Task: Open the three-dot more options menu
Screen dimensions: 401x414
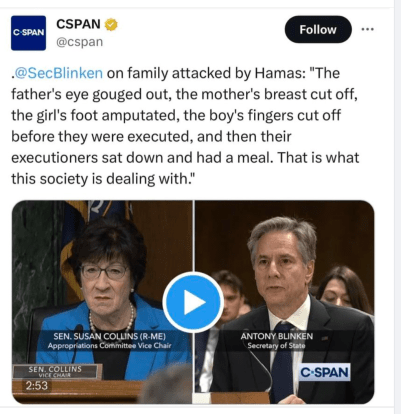Action: pos(367,29)
